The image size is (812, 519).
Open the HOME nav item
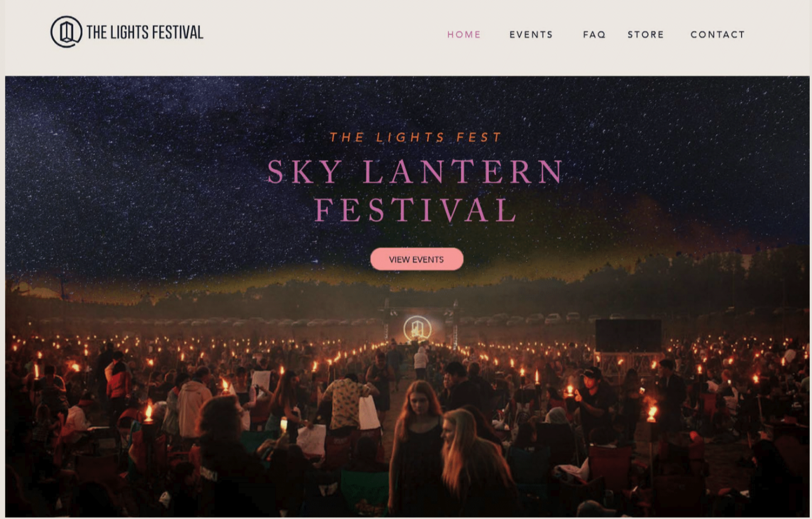click(464, 35)
